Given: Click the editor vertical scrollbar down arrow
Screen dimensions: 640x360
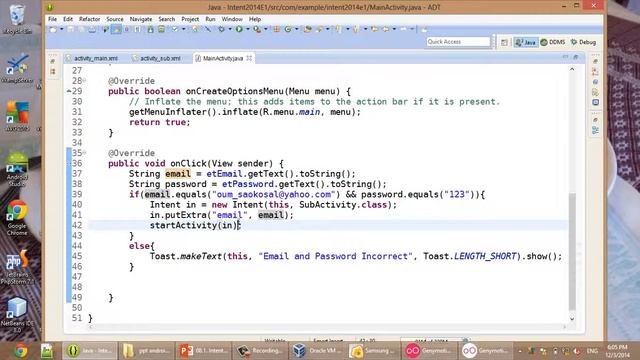Looking at the screenshot, I should 572,318.
